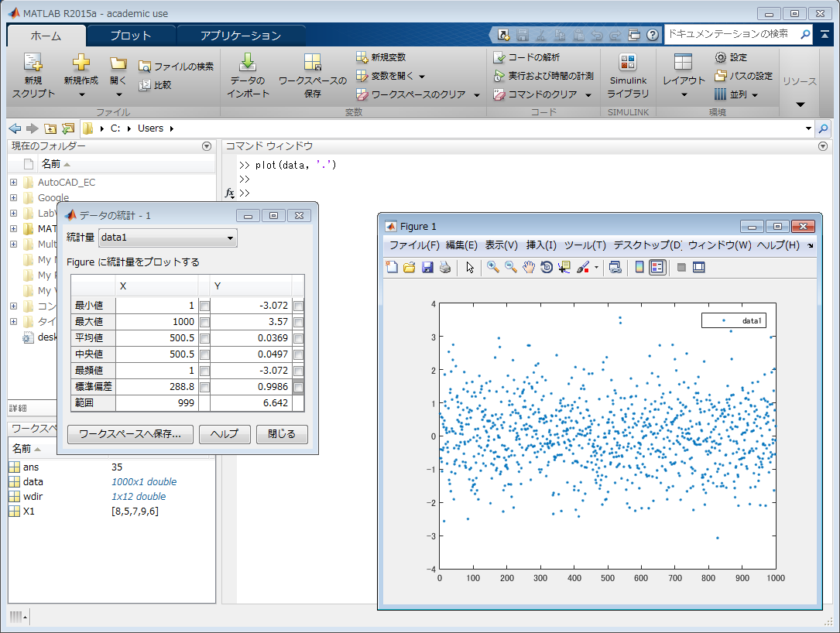Expand the AutoCAD_EC folder
840x633 pixels.
pyautogui.click(x=13, y=182)
